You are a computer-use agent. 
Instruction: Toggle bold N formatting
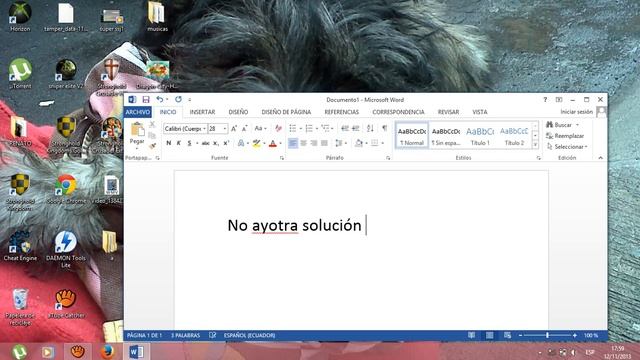tap(169, 143)
